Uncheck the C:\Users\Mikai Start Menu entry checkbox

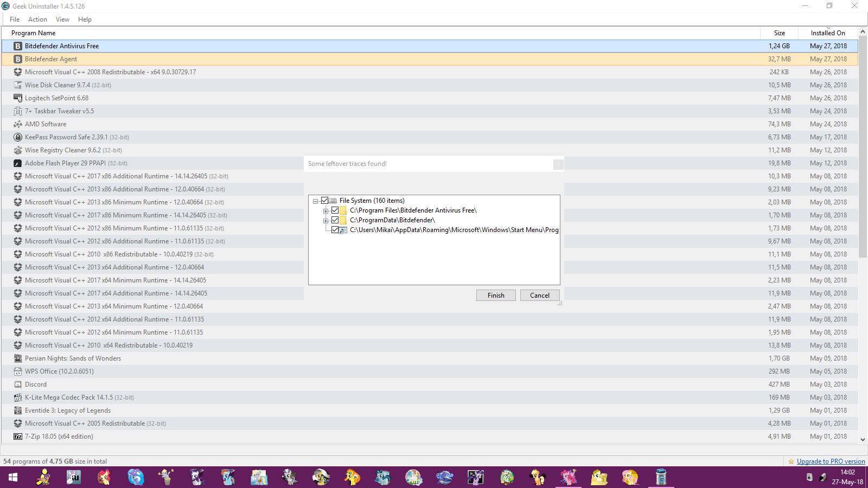[335, 230]
